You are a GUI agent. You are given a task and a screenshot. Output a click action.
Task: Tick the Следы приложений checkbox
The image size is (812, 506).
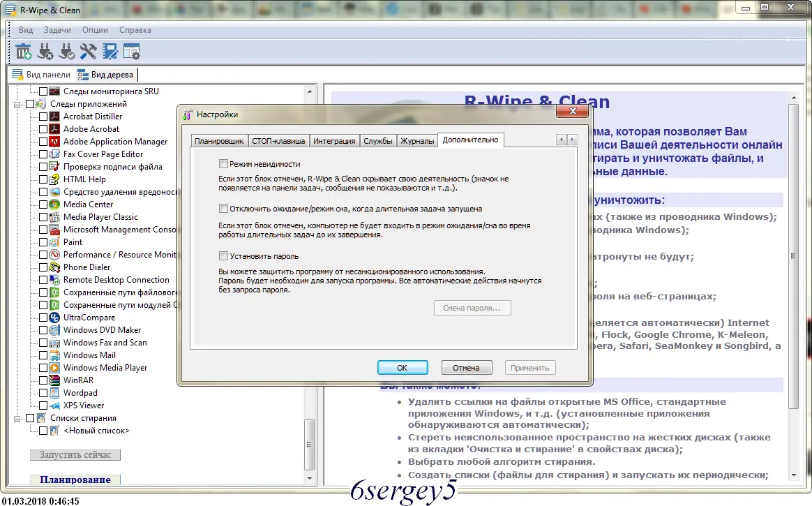point(30,104)
